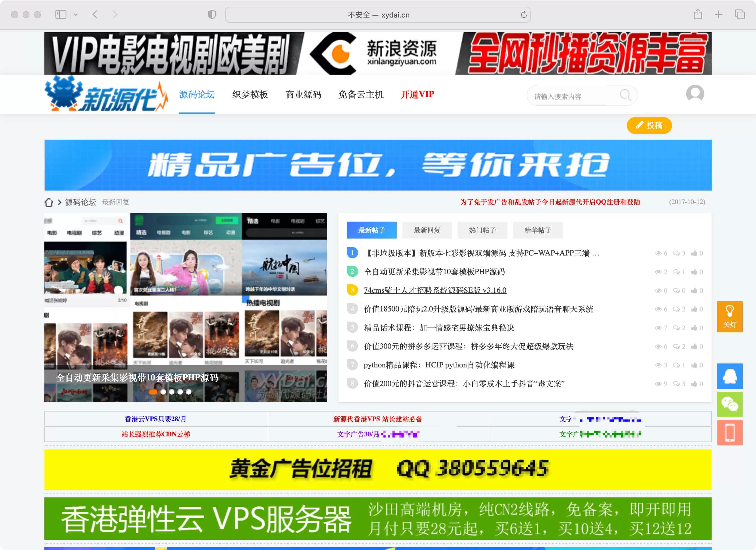Focus the xydai.cn address bar
756x550 pixels.
pos(378,15)
